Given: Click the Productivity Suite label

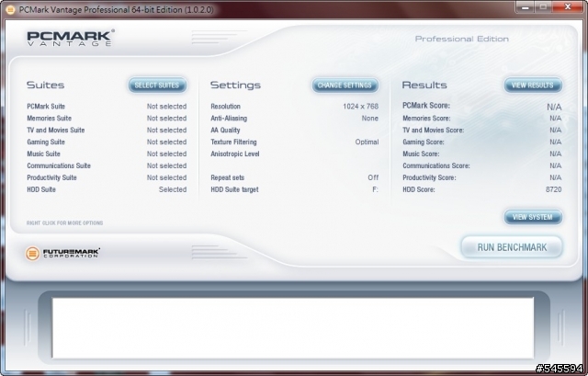Looking at the screenshot, I should pos(51,177).
